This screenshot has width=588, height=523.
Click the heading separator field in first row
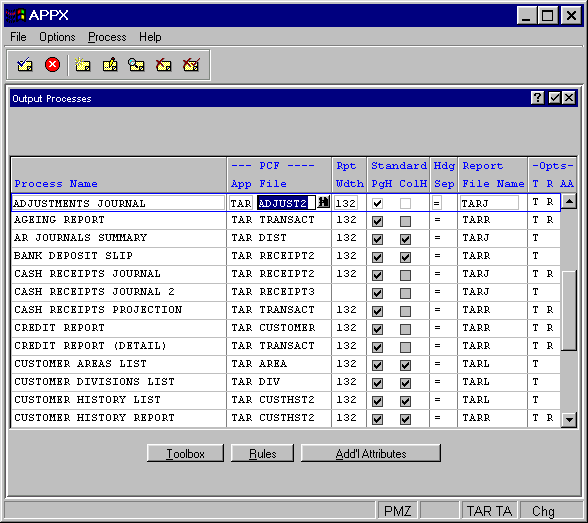[x=436, y=203]
